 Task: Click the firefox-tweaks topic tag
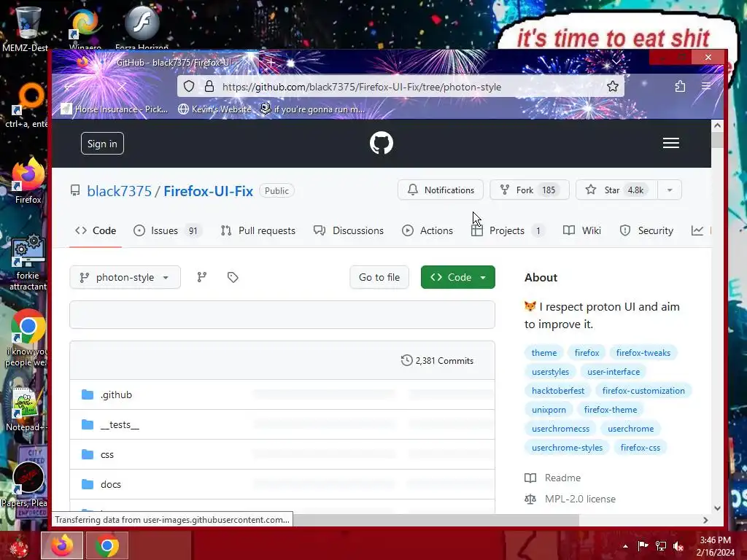point(643,353)
